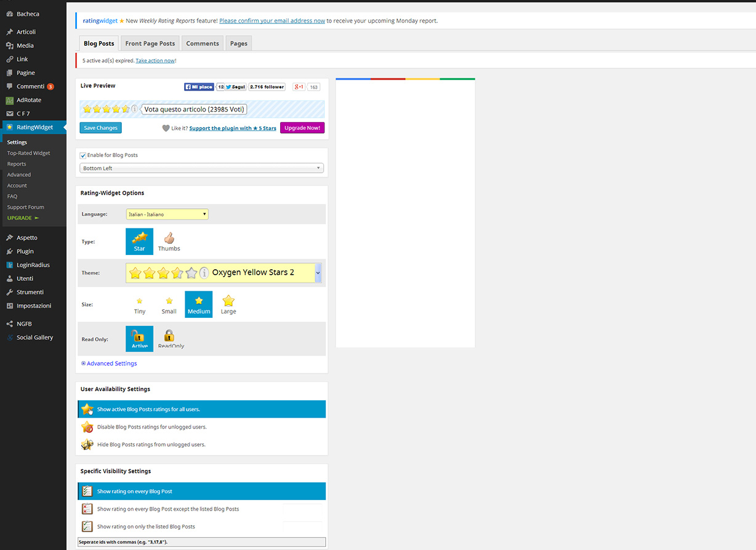756x550 pixels.
Task: Click the Plugin plug icon
Action: (x=10, y=251)
